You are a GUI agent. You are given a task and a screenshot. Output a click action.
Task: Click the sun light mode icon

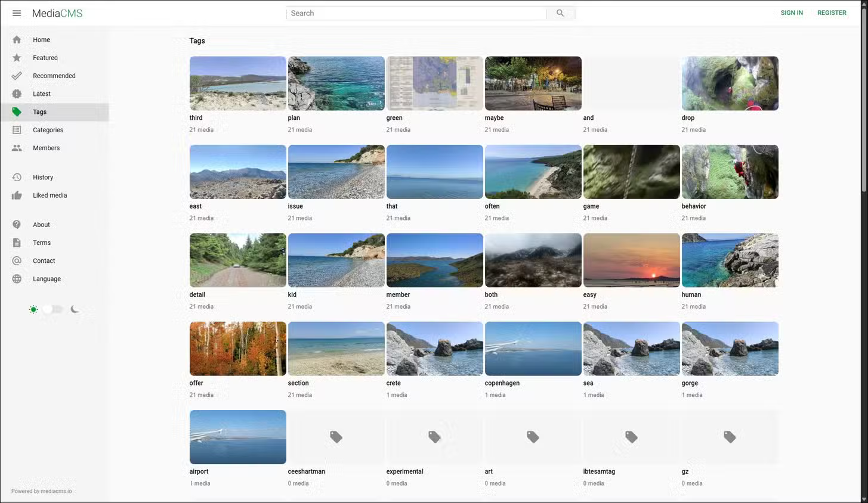point(33,309)
